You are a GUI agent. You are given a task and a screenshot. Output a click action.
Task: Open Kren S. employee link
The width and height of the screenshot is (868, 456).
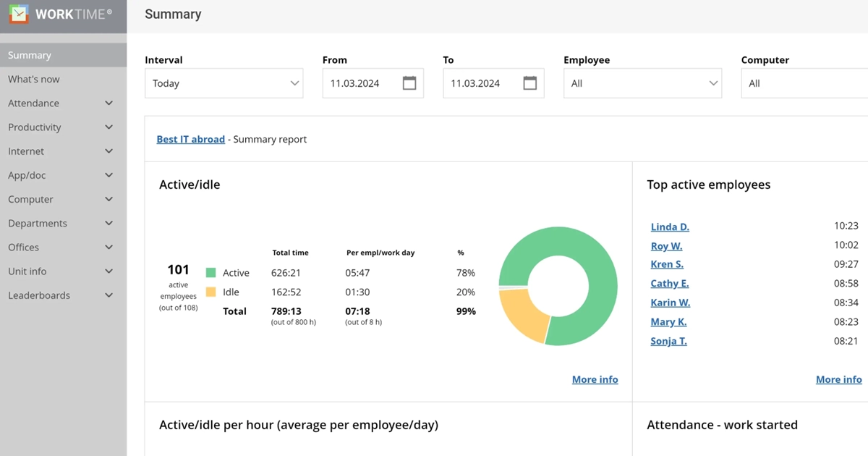(667, 264)
